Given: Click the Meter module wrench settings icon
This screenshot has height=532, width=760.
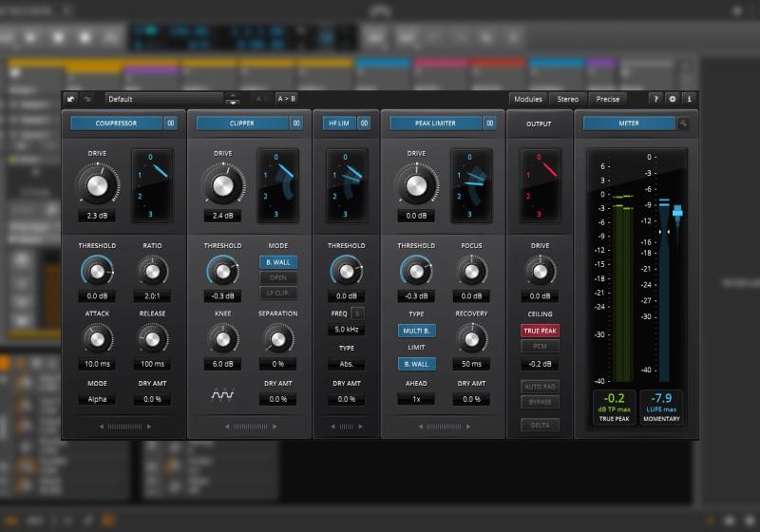Looking at the screenshot, I should point(682,123).
